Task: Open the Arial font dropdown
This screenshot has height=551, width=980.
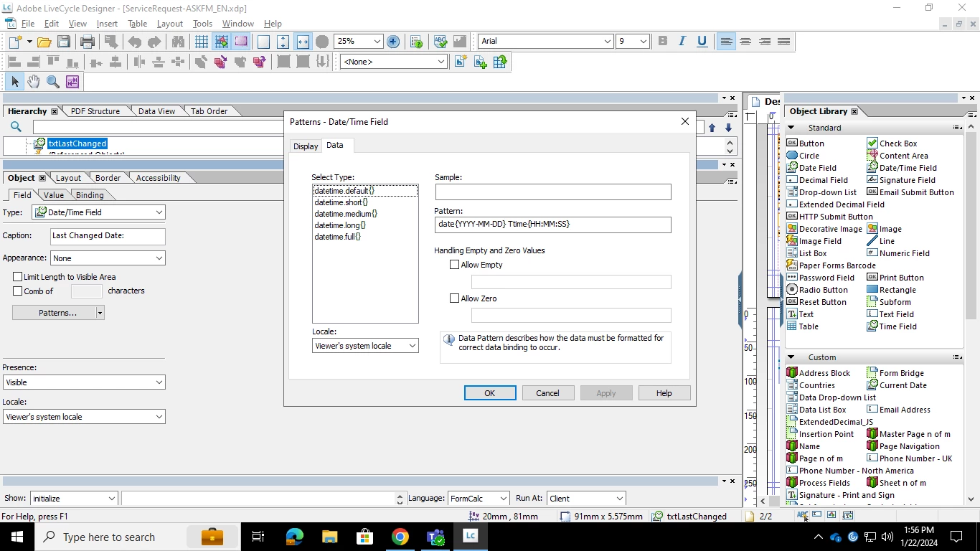Action: coord(607,41)
